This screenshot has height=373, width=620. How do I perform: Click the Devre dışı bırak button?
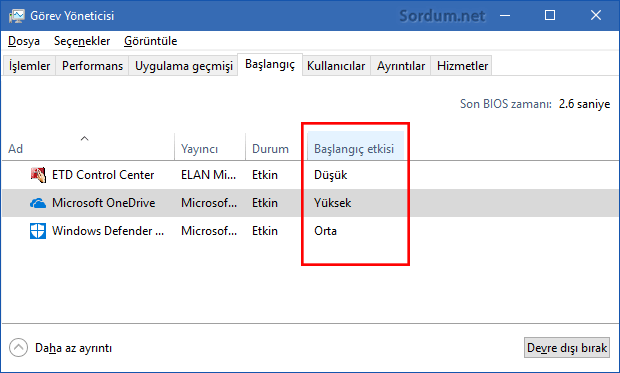(x=567, y=348)
